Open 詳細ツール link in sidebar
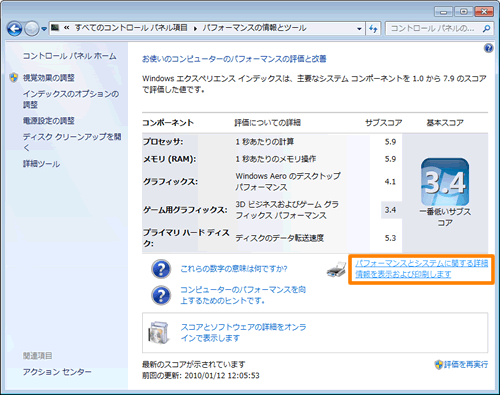500x395 pixels. coord(41,164)
